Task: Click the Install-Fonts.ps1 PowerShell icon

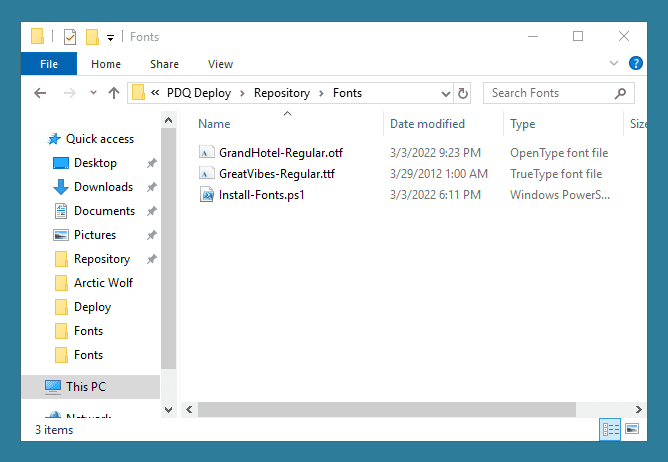Action: tap(207, 194)
